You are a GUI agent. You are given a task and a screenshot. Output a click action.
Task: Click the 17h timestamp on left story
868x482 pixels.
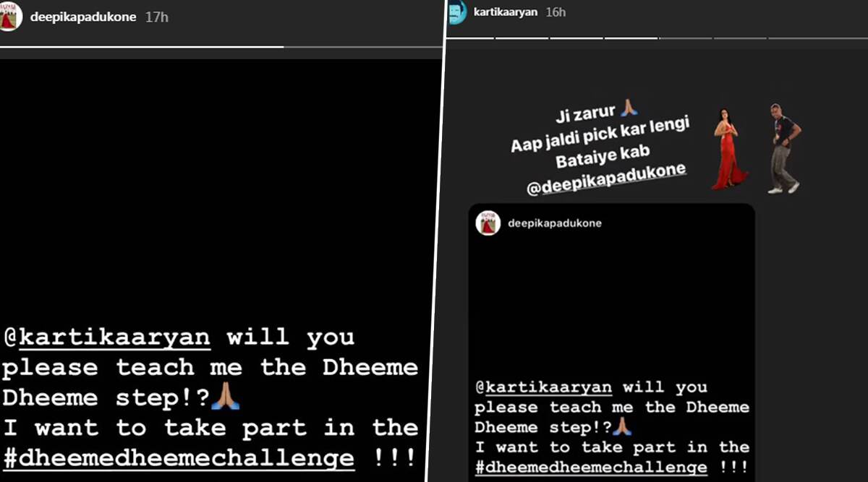point(156,17)
